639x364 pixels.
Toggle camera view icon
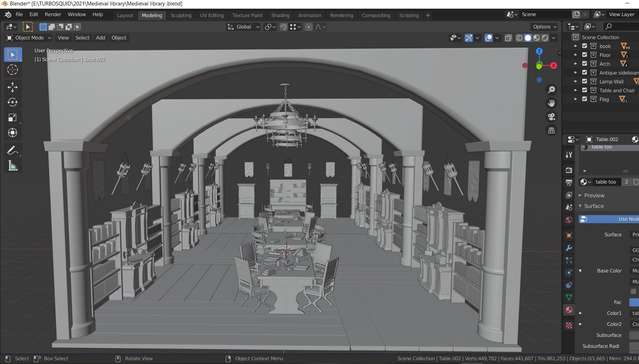pyautogui.click(x=551, y=117)
